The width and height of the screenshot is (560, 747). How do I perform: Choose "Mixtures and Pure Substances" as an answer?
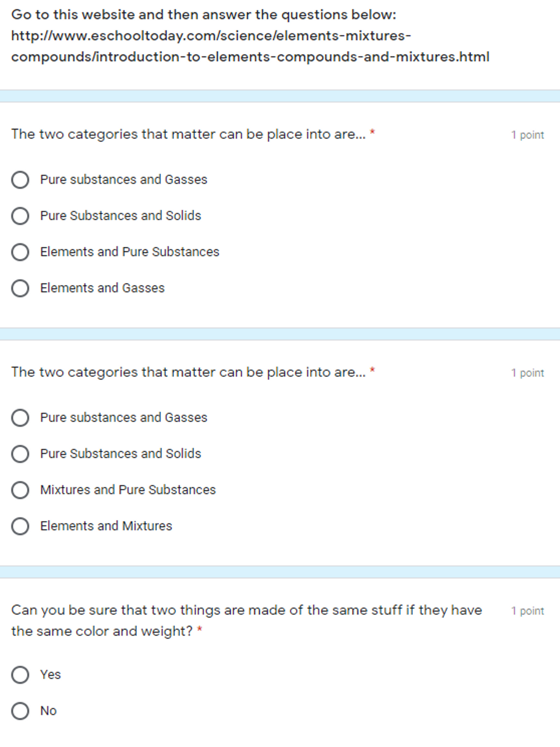(x=21, y=490)
